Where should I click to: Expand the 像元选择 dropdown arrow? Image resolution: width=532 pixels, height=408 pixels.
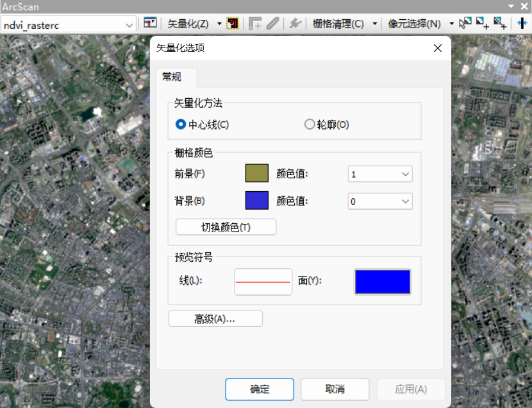(x=452, y=24)
